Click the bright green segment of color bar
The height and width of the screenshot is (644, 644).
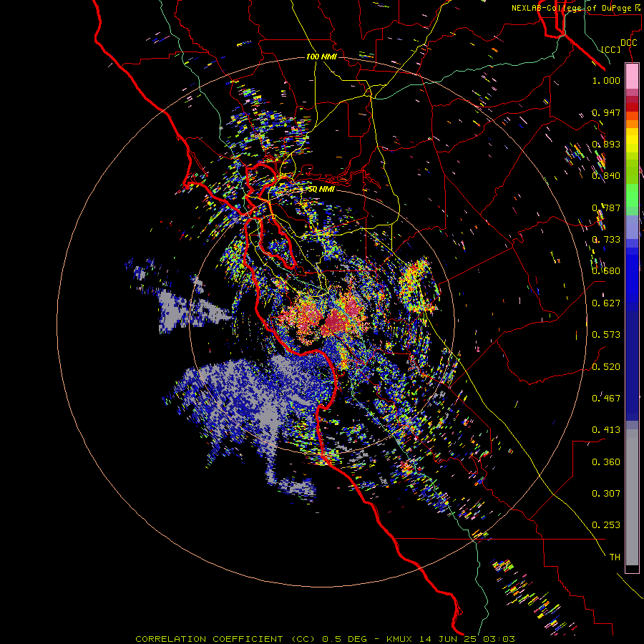(x=632, y=194)
